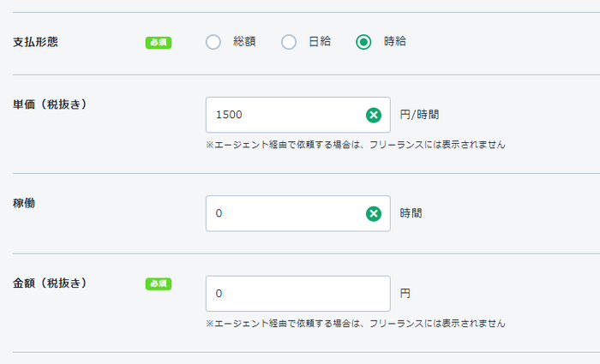The width and height of the screenshot is (600, 364).
Task: Click the 稼働 field label
Action: 24,203
